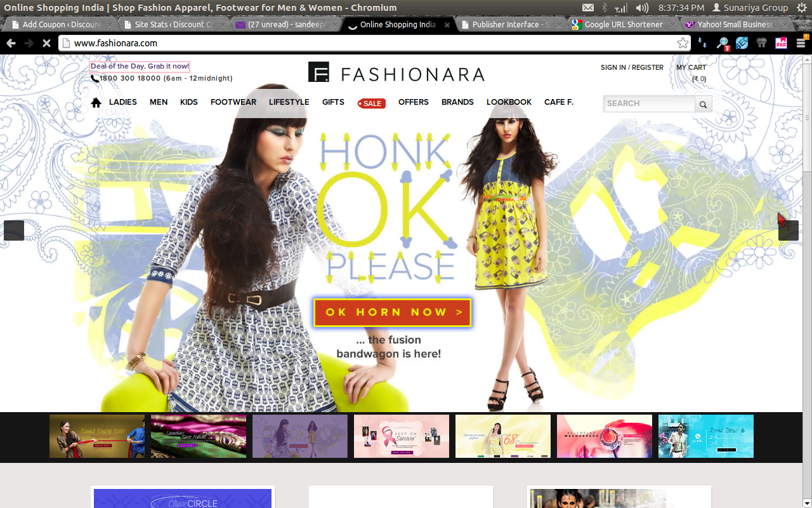Screen dimensions: 812x508
Task: Open the MEN menu
Action: [x=159, y=102]
